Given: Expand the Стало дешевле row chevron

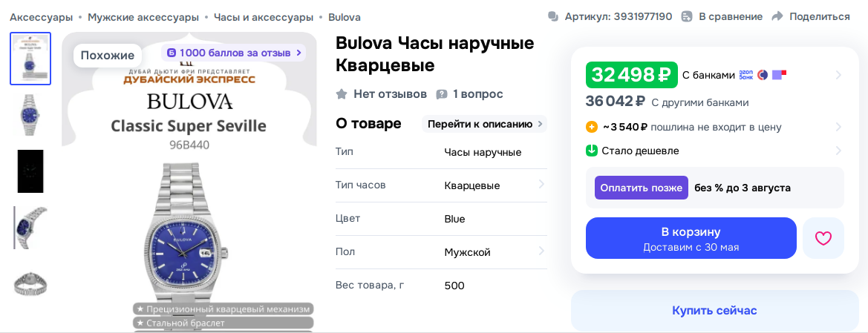Looking at the screenshot, I should 838,151.
